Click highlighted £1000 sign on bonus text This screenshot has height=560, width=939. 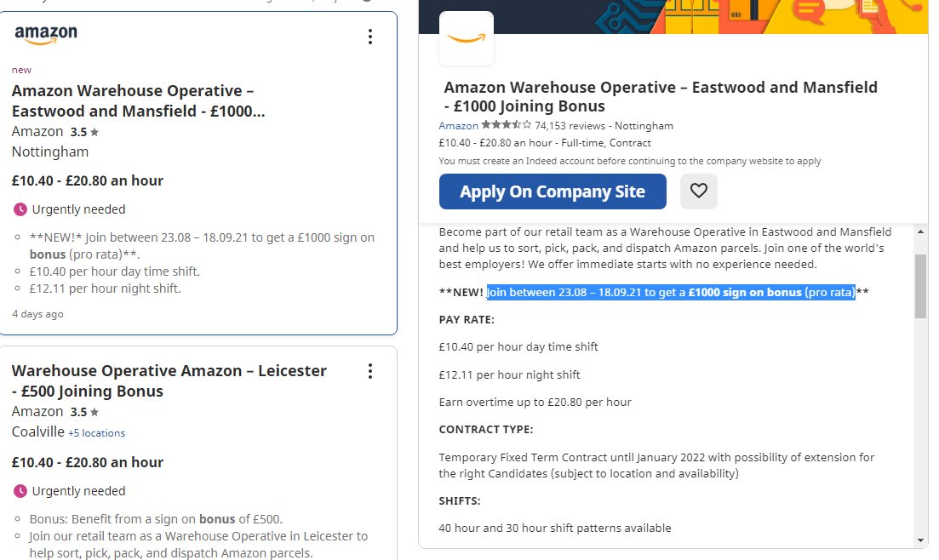[745, 292]
